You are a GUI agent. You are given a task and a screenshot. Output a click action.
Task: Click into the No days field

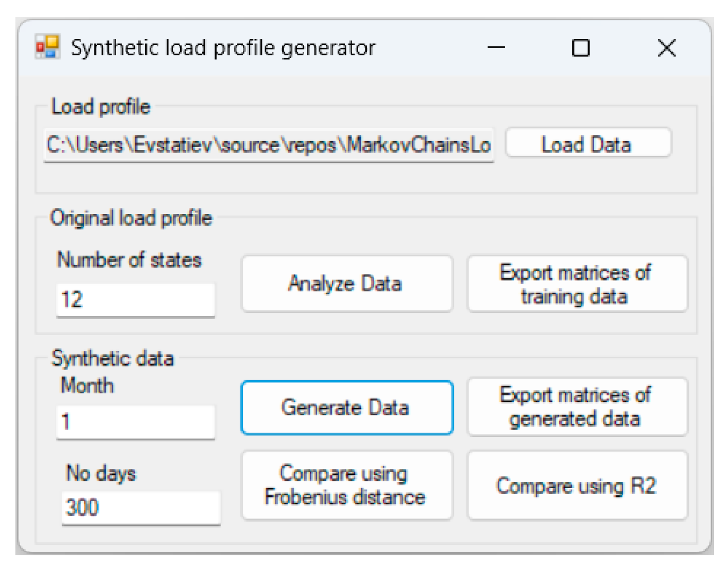point(141,508)
